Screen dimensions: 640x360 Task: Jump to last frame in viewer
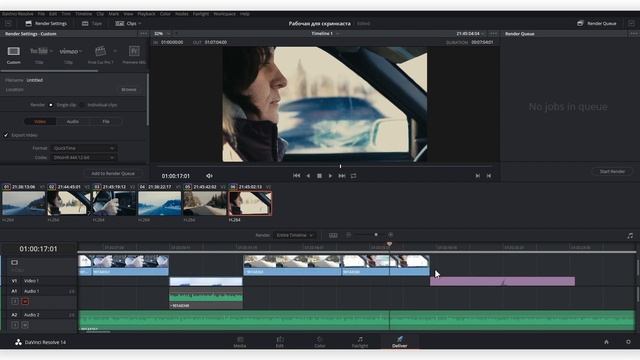tap(342, 176)
